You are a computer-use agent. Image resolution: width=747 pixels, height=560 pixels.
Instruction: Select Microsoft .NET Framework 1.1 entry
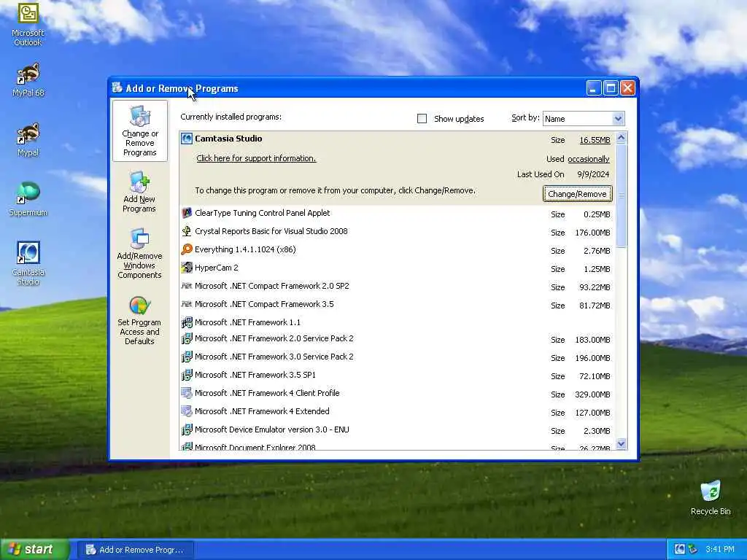[398, 322]
